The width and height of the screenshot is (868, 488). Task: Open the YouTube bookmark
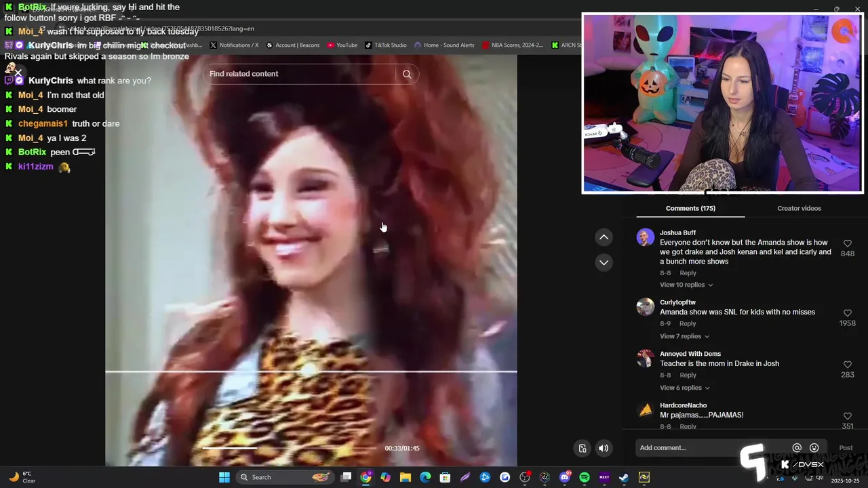pyautogui.click(x=342, y=45)
